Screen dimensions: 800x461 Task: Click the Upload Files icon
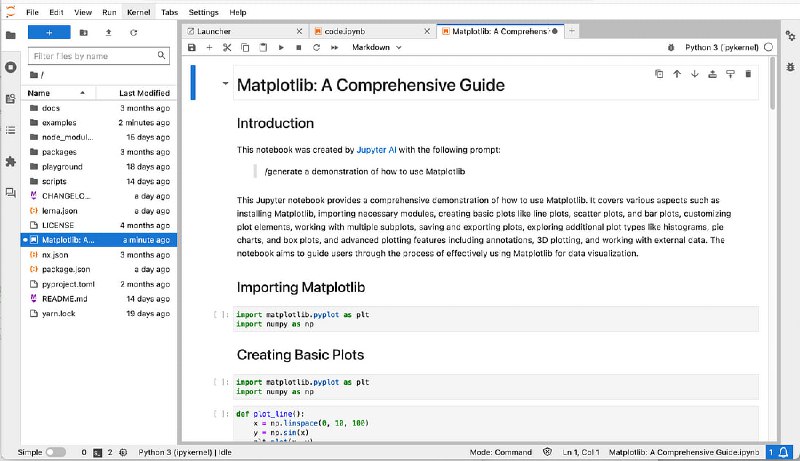108,33
